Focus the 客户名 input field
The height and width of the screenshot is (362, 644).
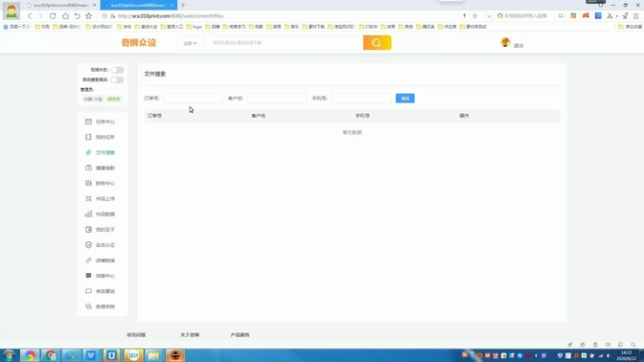click(x=277, y=98)
